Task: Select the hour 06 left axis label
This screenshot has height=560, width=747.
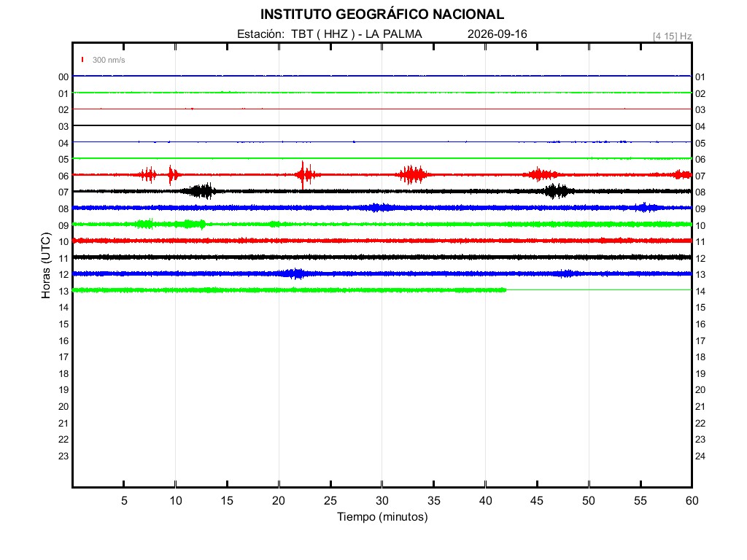Action: 63,176
